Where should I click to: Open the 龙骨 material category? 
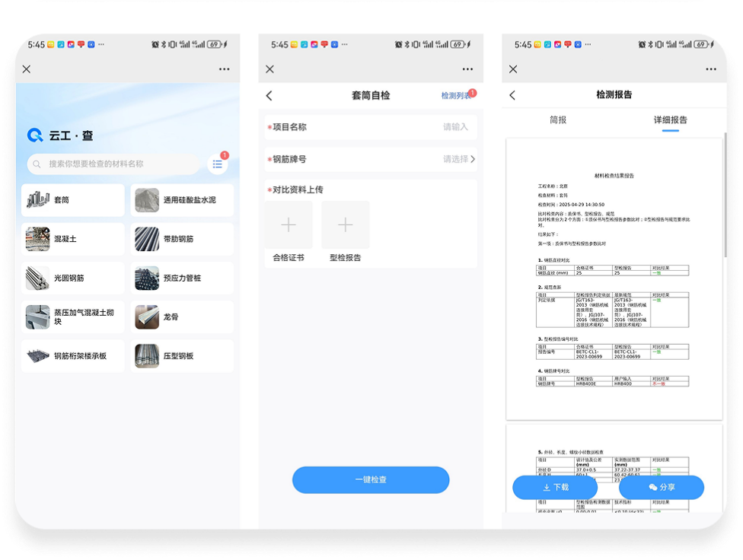tap(182, 317)
